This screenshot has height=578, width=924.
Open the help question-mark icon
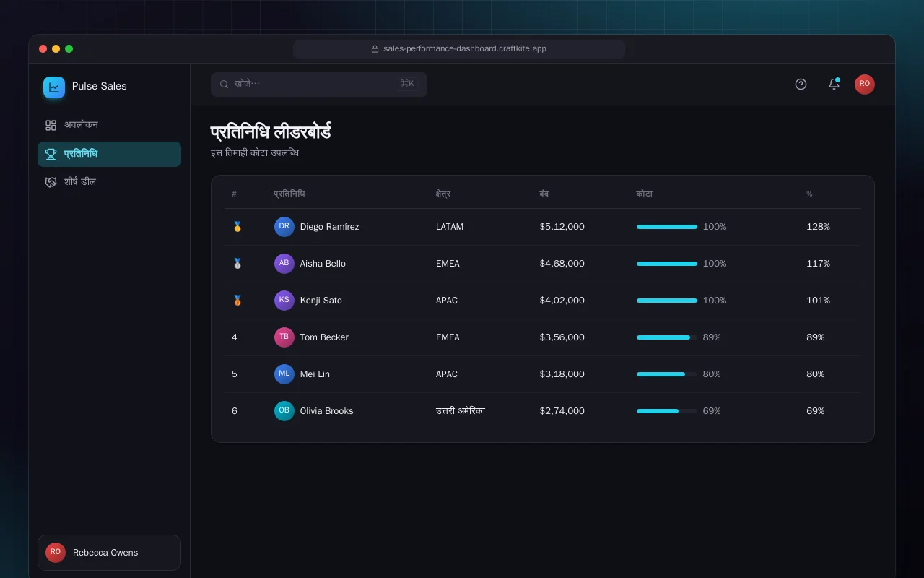pos(801,85)
